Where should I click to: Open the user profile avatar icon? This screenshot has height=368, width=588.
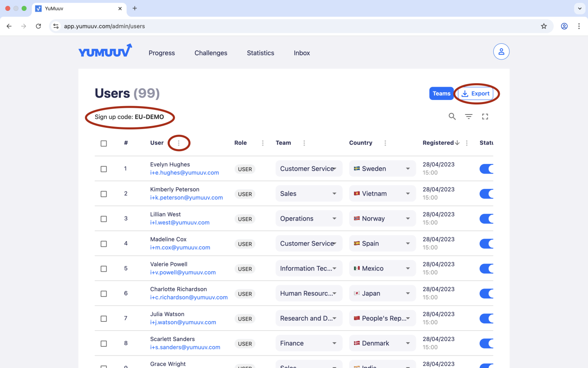pyautogui.click(x=501, y=52)
